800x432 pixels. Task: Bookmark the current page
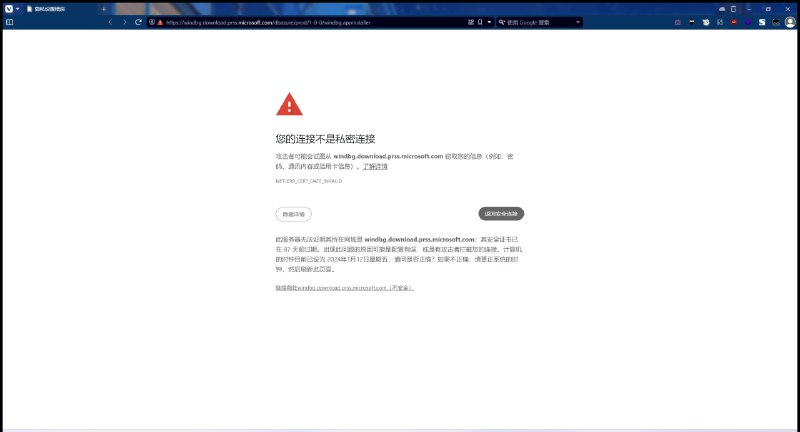[x=480, y=22]
